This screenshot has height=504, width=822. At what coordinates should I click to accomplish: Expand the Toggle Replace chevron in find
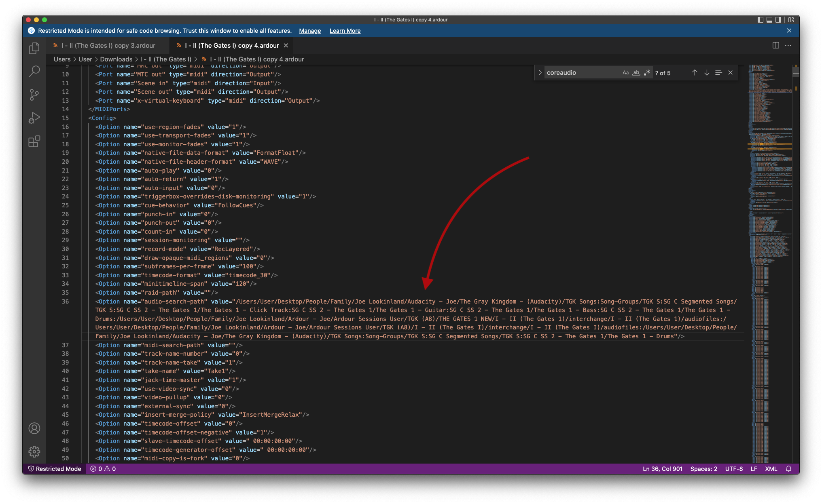click(x=540, y=73)
